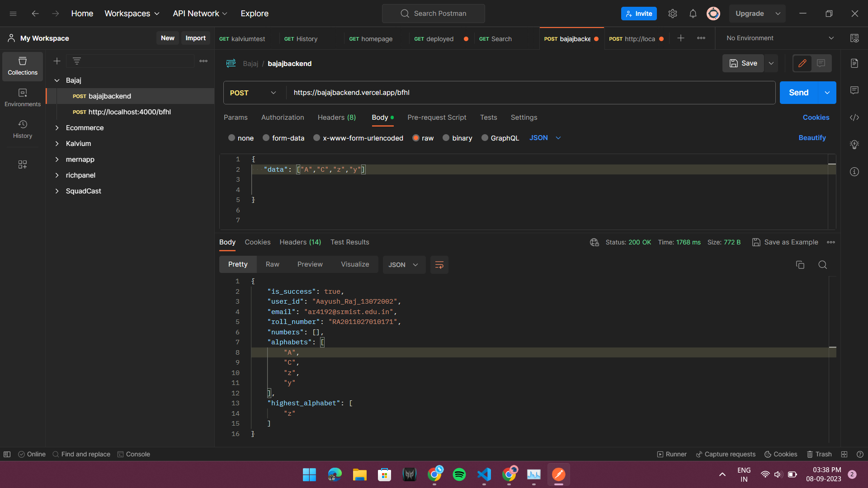Copy the response body
This screenshot has width=868, height=488.
800,265
